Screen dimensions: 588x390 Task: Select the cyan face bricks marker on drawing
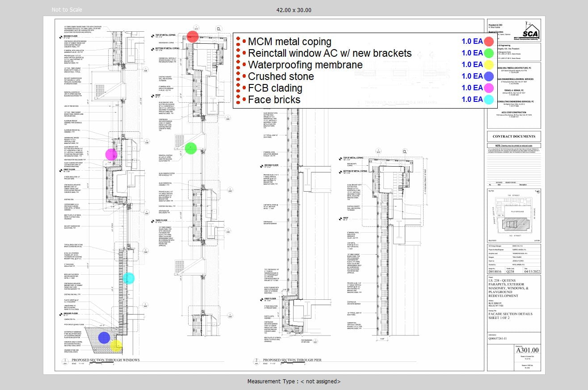[x=128, y=278]
